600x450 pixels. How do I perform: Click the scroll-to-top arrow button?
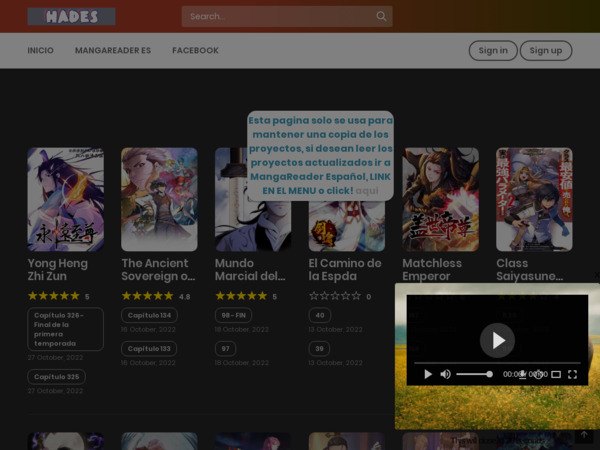584,435
